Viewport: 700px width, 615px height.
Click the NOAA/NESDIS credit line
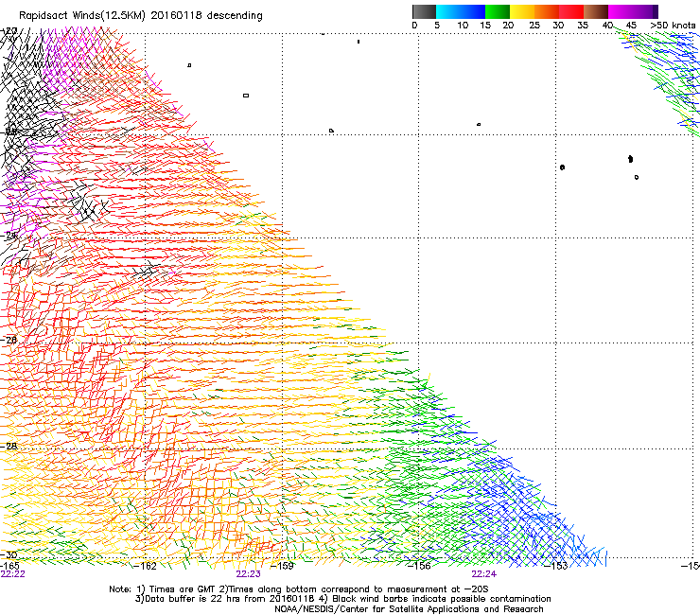[x=409, y=609]
